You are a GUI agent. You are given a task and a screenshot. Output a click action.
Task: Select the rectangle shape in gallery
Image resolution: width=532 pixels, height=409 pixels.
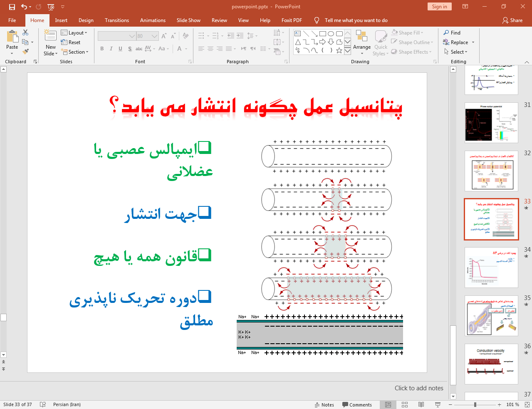pos(322,34)
